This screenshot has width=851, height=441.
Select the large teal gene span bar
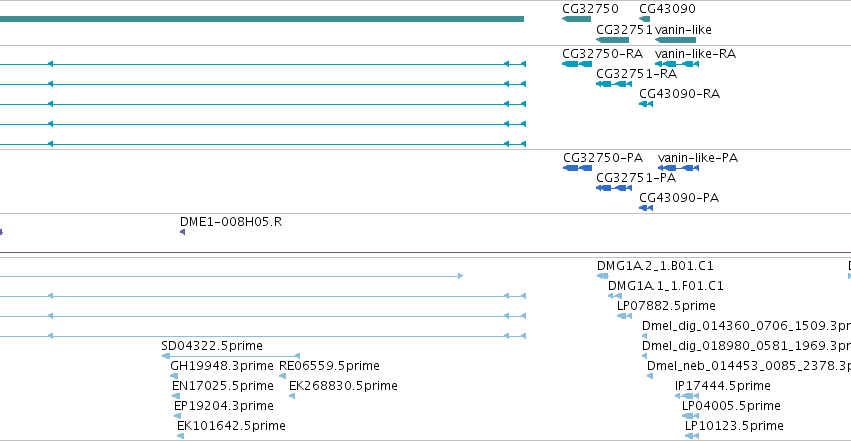pos(262,19)
